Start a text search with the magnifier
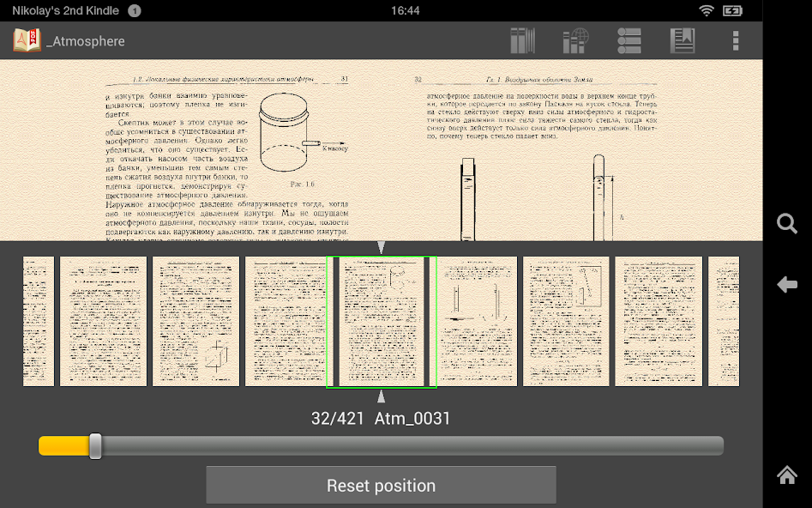 click(x=787, y=224)
